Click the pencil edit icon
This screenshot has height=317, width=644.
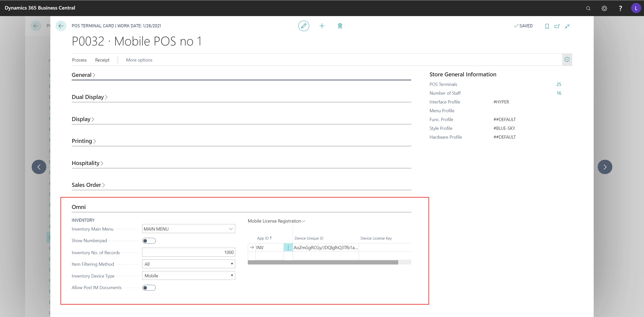pyautogui.click(x=304, y=26)
